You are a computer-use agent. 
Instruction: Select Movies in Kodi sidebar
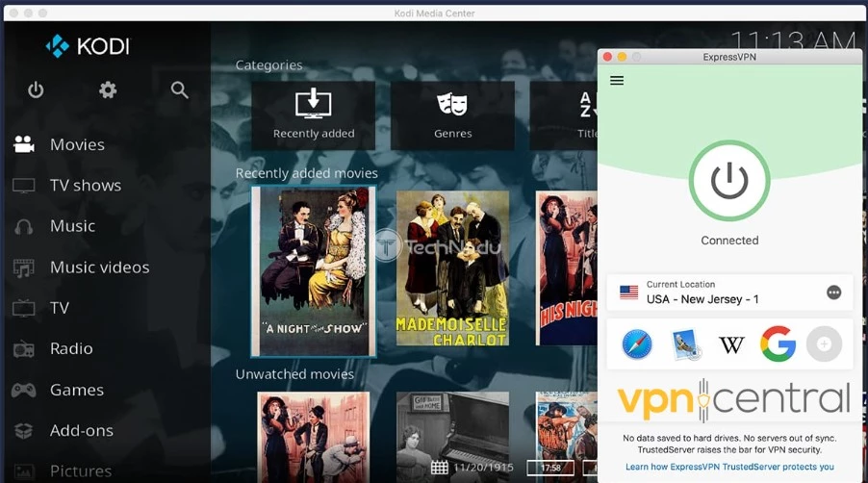77,144
